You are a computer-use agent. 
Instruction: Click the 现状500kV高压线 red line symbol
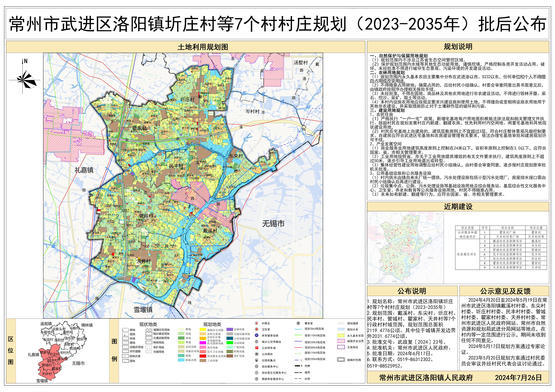pos(298,348)
